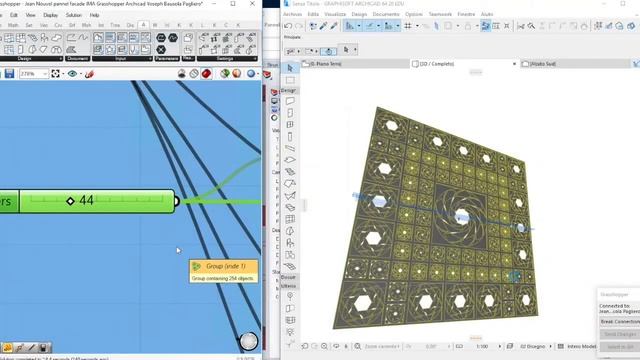Click the second black hexagon parameter icon
The width and height of the screenshot is (640, 360).
[173, 38]
